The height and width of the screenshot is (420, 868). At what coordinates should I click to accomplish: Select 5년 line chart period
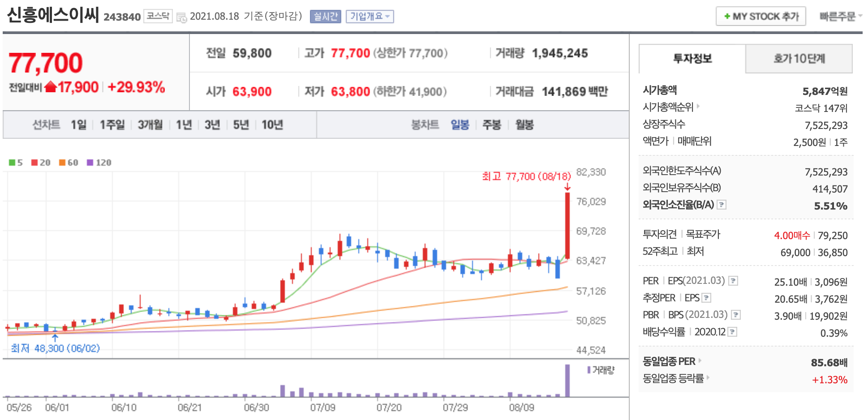241,124
